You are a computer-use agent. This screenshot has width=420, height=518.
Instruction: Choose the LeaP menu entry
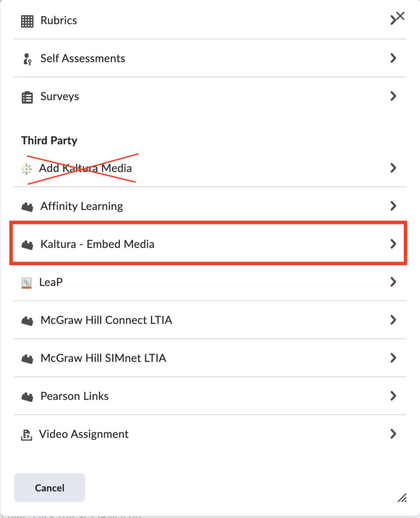click(210, 282)
